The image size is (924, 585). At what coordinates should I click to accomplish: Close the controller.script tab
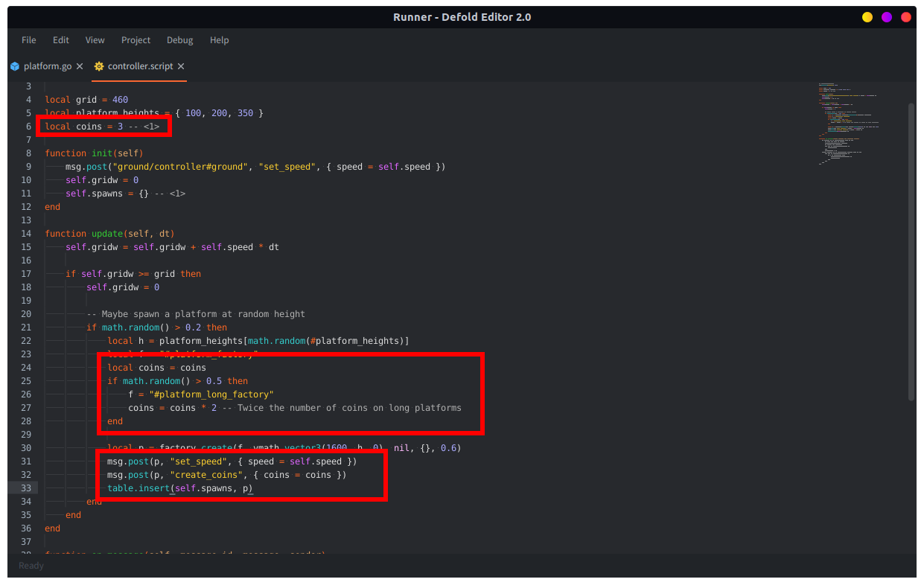click(x=181, y=66)
